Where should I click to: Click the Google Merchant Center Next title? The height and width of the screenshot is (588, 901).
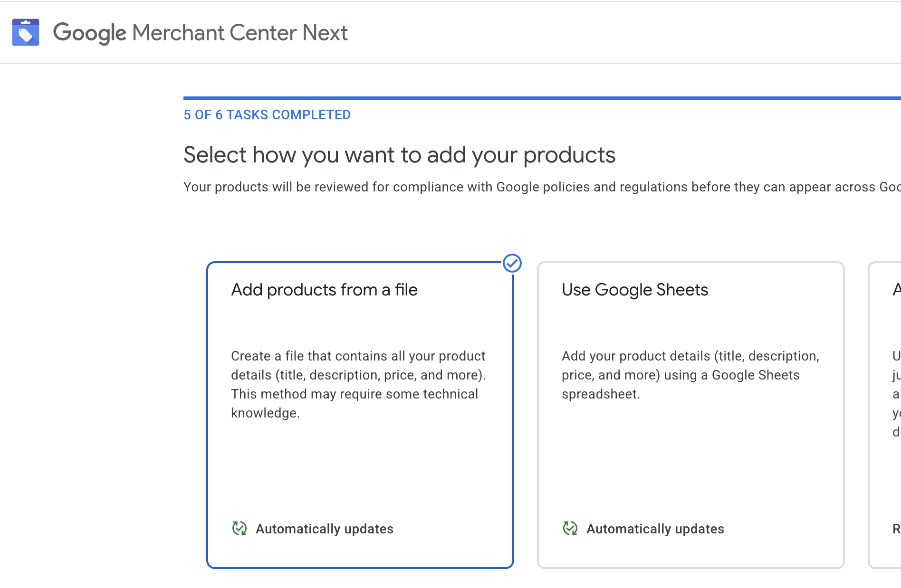tap(201, 33)
